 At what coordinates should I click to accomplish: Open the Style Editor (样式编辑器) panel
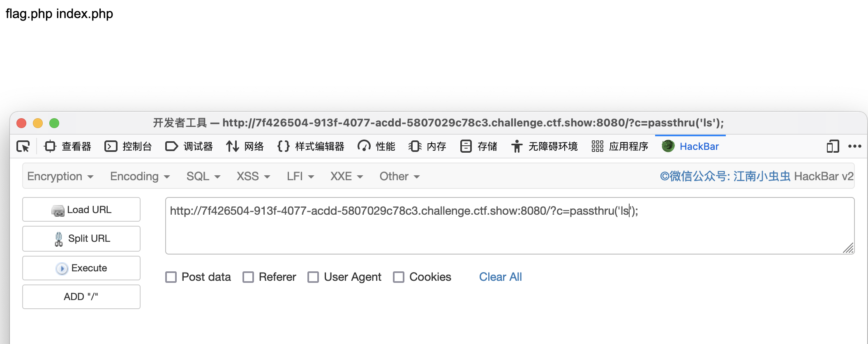[311, 146]
